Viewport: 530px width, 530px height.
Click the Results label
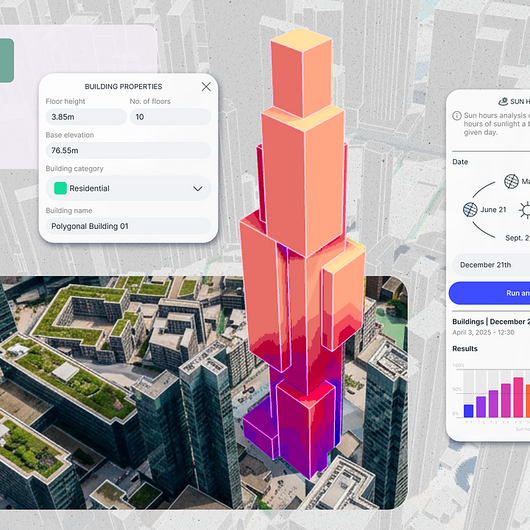point(465,349)
